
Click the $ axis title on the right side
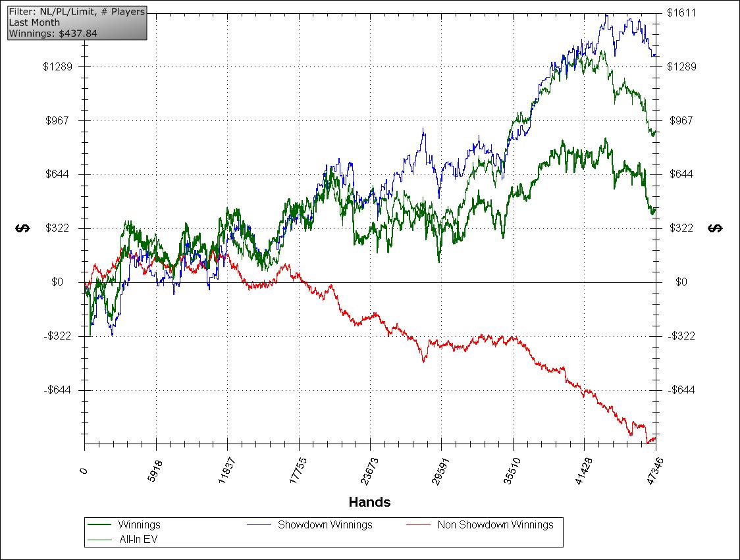tap(715, 228)
